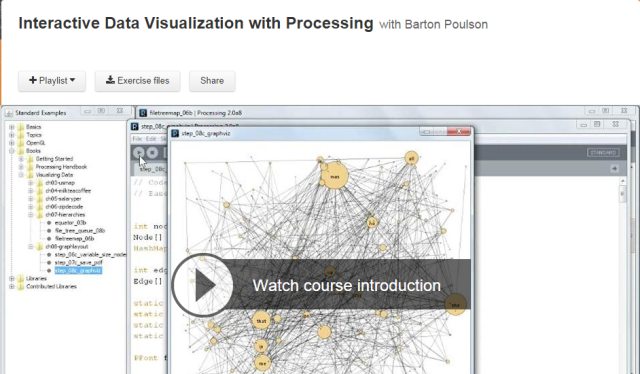The width and height of the screenshot is (640, 374).
Task: Select filetreemap_06b example
Action: pos(74,238)
